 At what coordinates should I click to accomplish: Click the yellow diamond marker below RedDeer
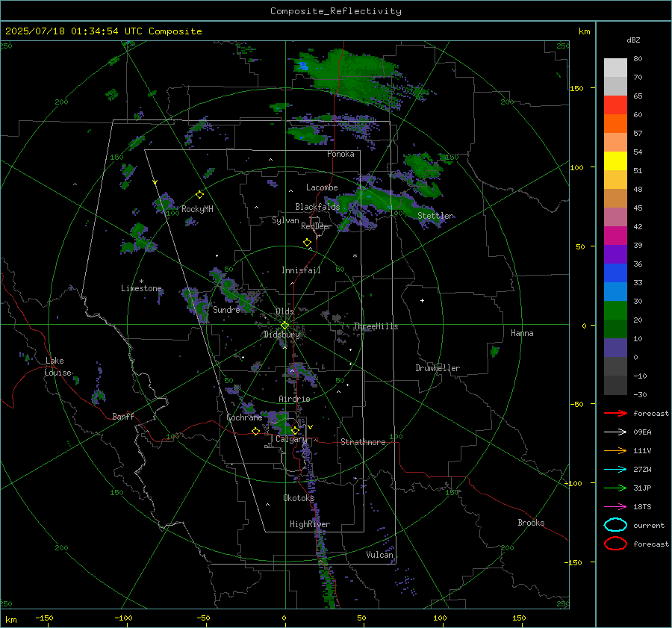(307, 243)
